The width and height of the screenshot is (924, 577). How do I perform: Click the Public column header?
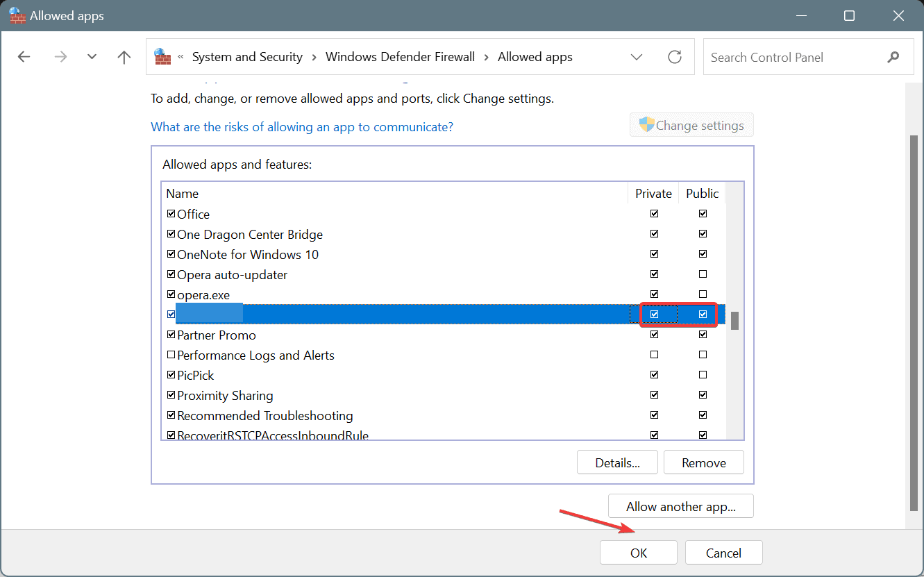click(x=703, y=194)
